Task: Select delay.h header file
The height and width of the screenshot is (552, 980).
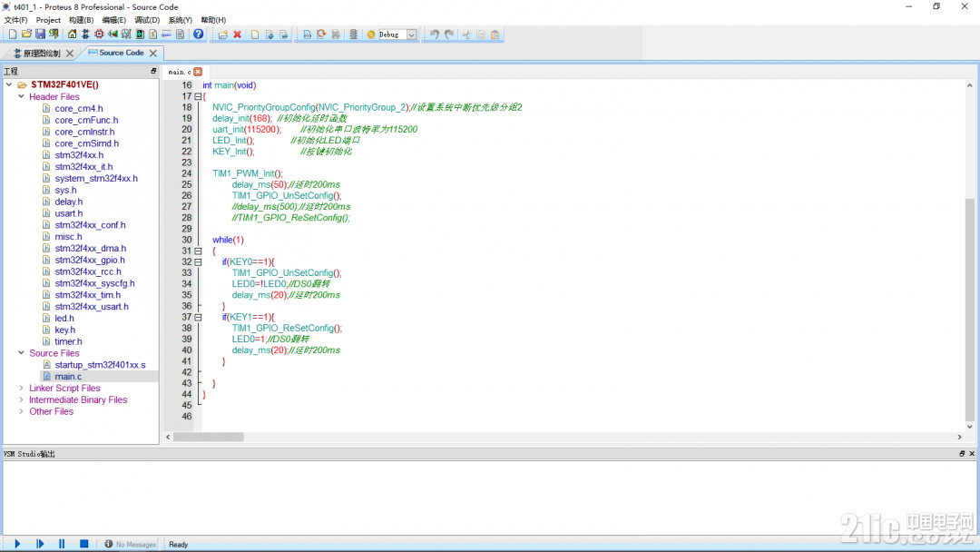Action: [x=69, y=202]
